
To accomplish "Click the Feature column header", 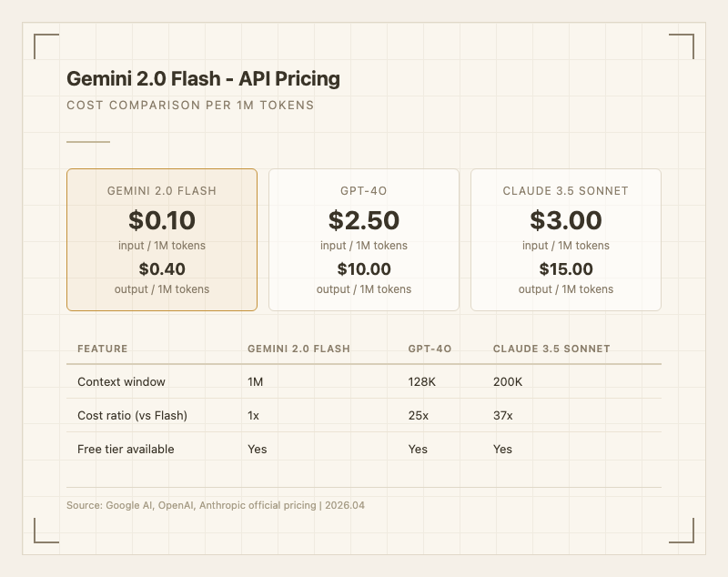I will (103, 349).
